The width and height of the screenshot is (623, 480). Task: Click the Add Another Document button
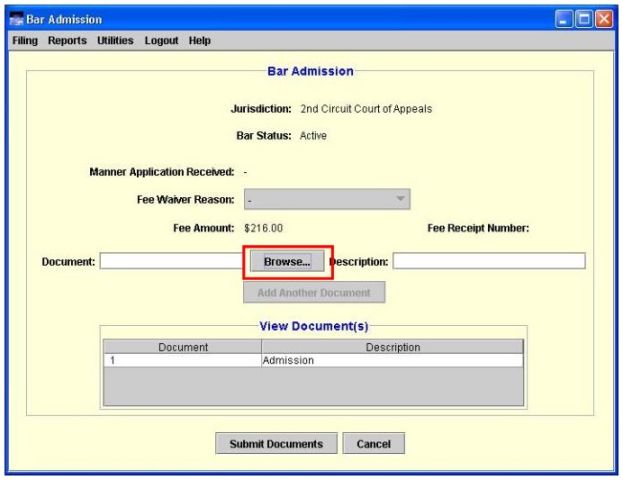[314, 292]
